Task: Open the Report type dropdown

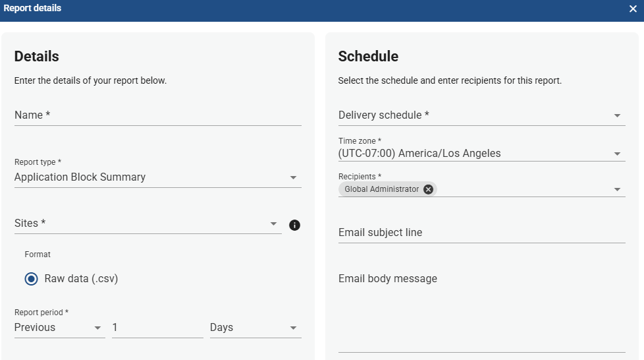Action: click(x=158, y=177)
